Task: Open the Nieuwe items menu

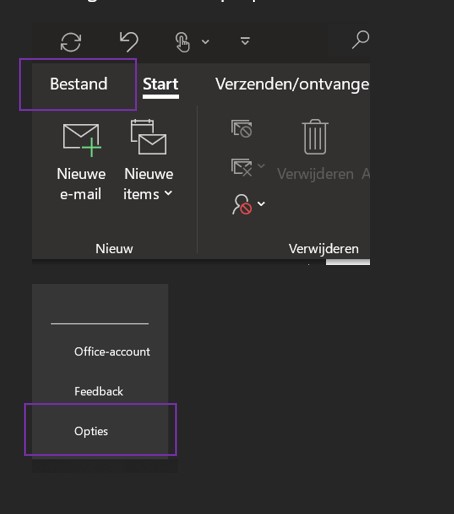Action: tap(148, 161)
